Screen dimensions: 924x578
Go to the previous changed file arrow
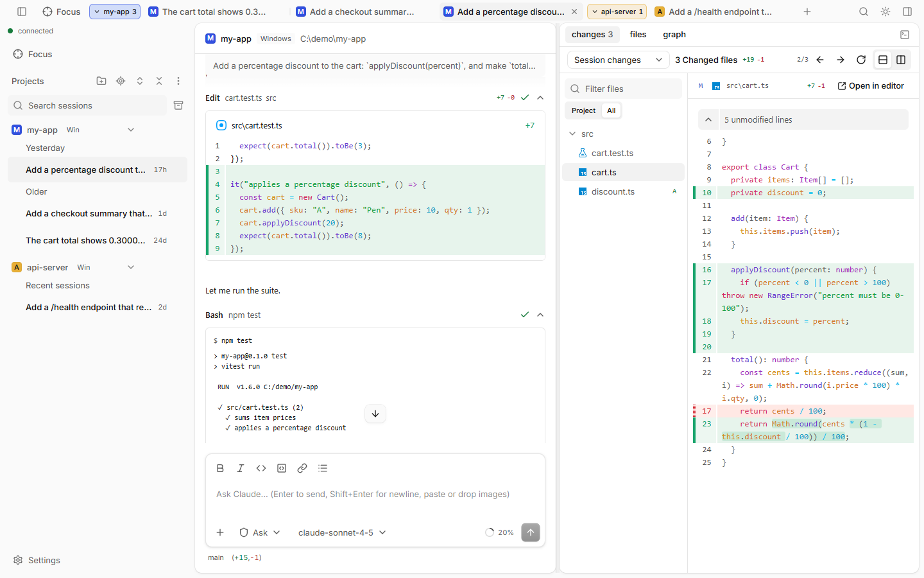click(820, 60)
